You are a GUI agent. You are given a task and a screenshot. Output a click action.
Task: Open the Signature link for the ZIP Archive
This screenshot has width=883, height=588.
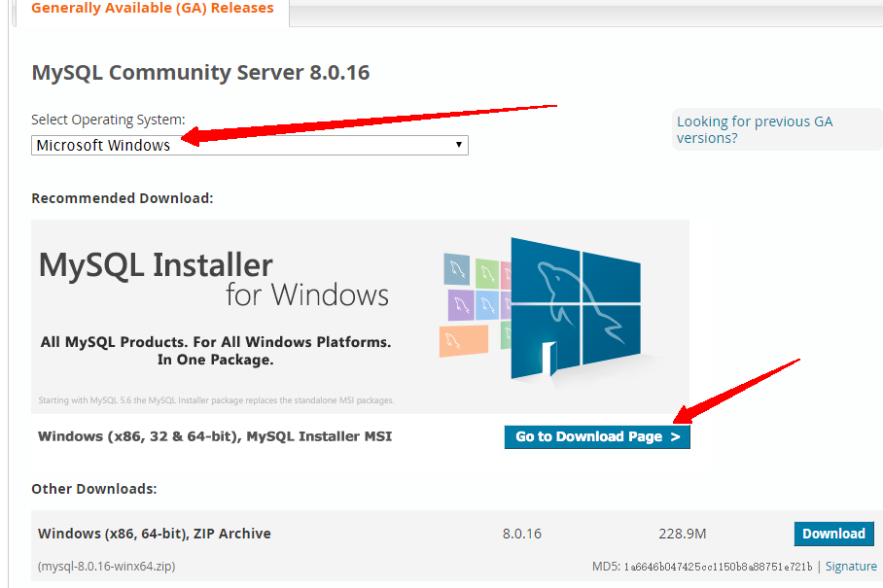(851, 566)
